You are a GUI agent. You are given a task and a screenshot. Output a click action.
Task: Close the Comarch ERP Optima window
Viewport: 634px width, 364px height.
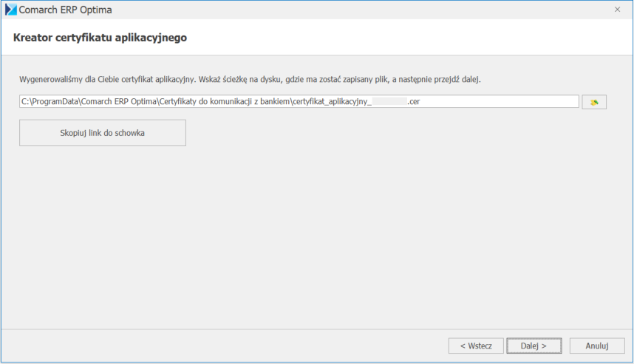point(617,10)
